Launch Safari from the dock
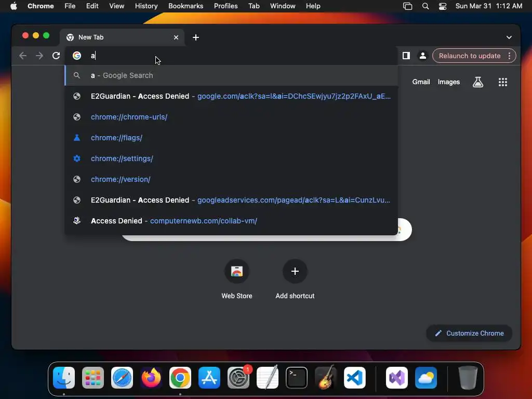The width and height of the screenshot is (532, 399). [122, 378]
